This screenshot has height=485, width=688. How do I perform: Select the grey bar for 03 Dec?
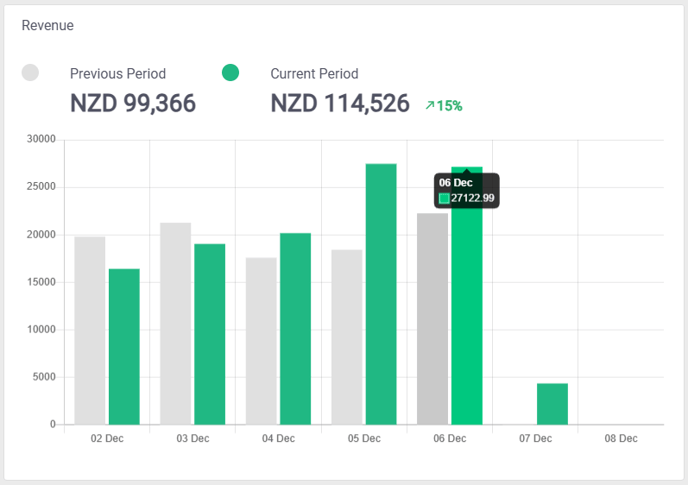(x=176, y=323)
